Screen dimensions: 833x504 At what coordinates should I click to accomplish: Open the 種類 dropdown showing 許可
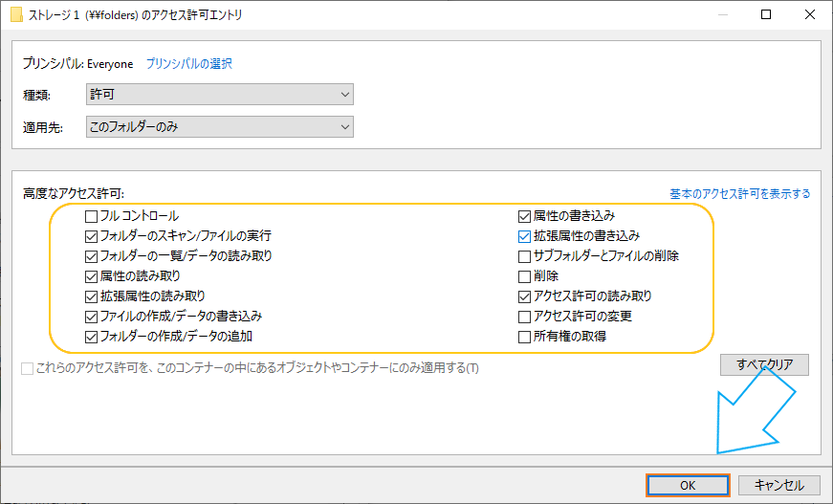pos(219,95)
